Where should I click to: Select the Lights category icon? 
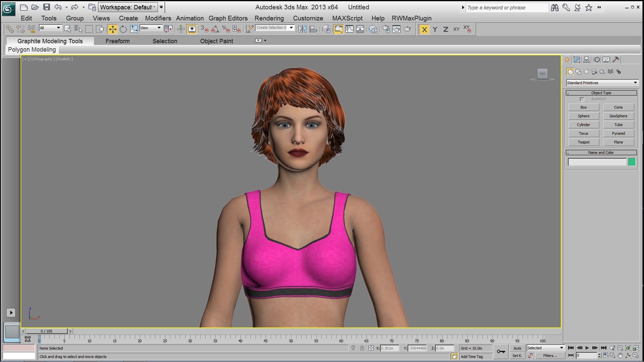coord(586,72)
